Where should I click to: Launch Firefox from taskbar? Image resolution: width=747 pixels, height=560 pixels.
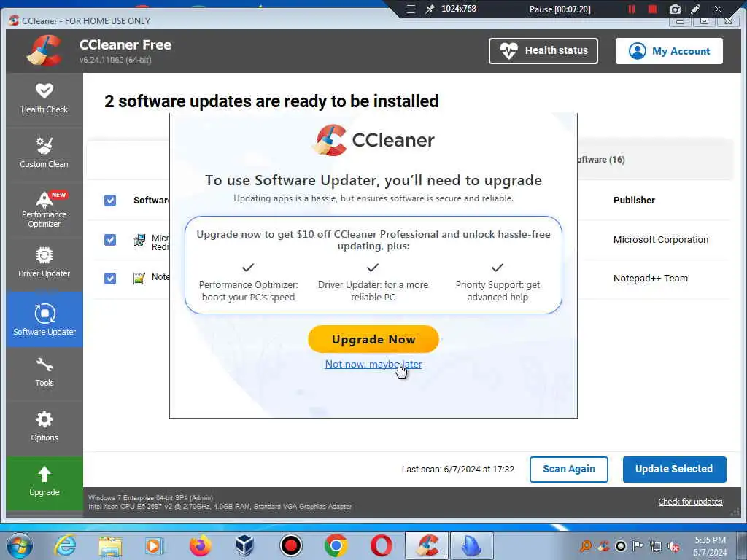click(201, 545)
